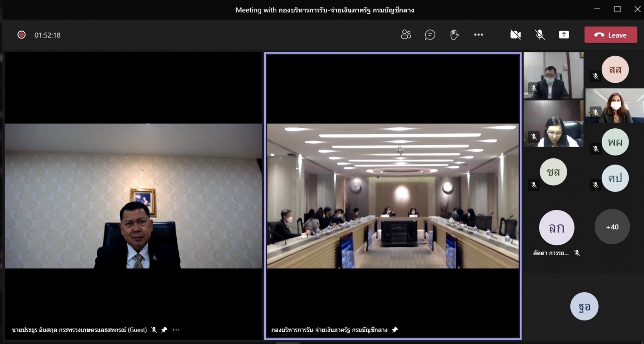Viewport: 644px width, 344px height.
Task: Click the นายประยูร อินสกุล name label
Action: (x=79, y=330)
